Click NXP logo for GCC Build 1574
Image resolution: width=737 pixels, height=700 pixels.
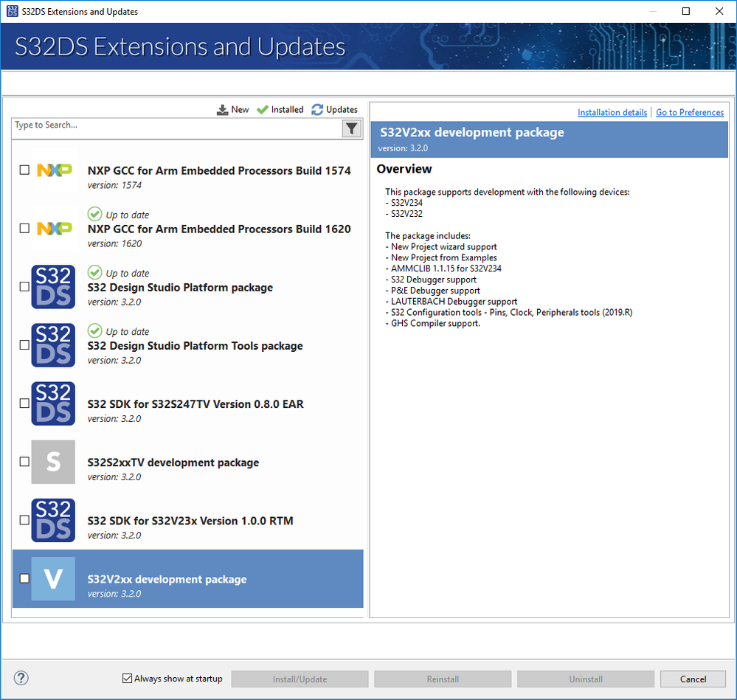click(54, 170)
